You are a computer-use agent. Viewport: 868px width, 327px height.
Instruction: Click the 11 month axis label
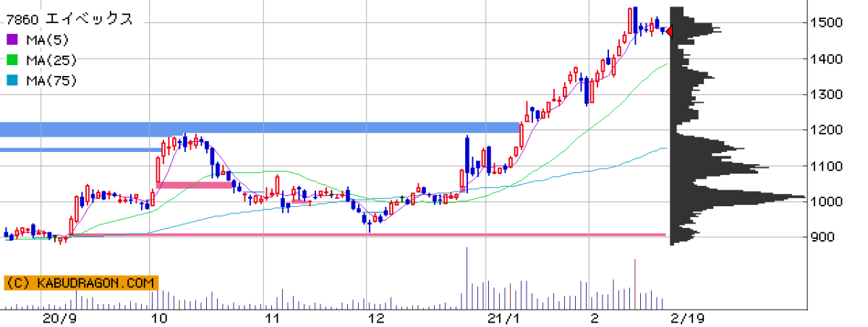click(x=272, y=318)
